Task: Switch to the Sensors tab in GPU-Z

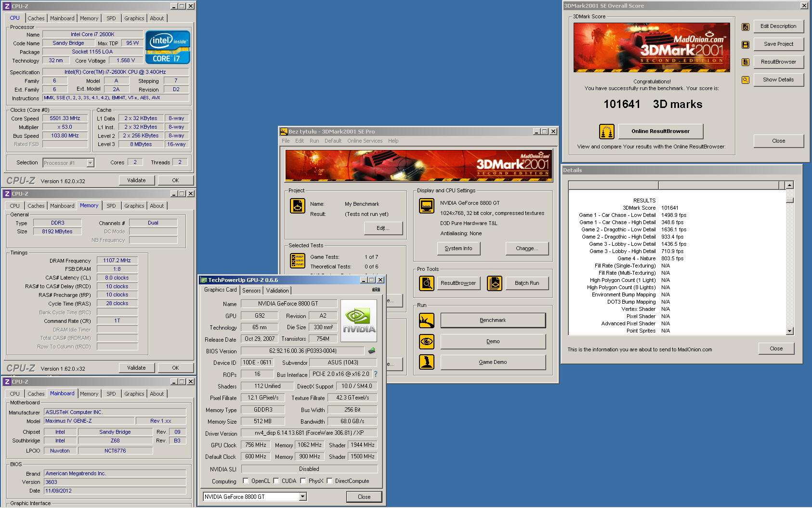Action: [x=251, y=291]
